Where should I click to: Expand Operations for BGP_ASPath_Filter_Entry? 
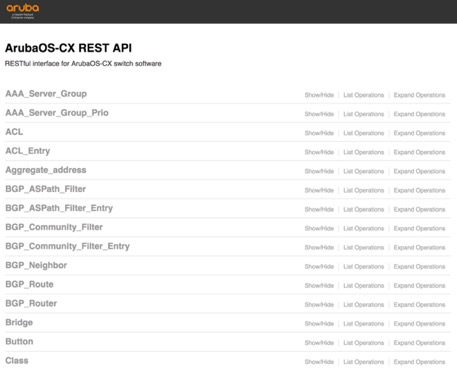[x=419, y=209]
